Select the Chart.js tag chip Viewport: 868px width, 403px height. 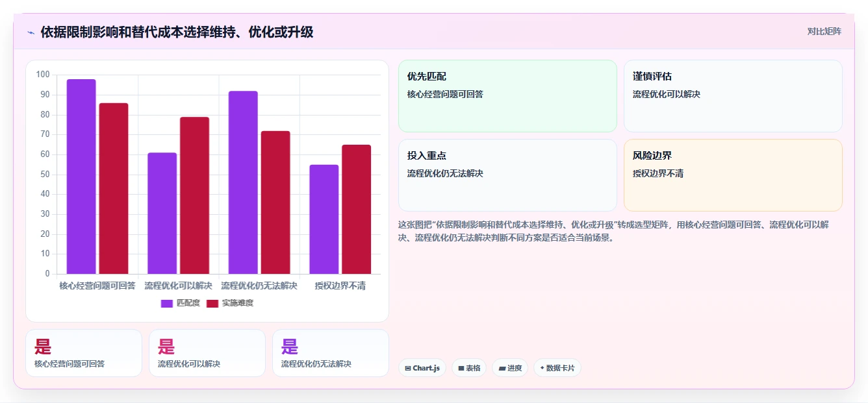(x=422, y=368)
